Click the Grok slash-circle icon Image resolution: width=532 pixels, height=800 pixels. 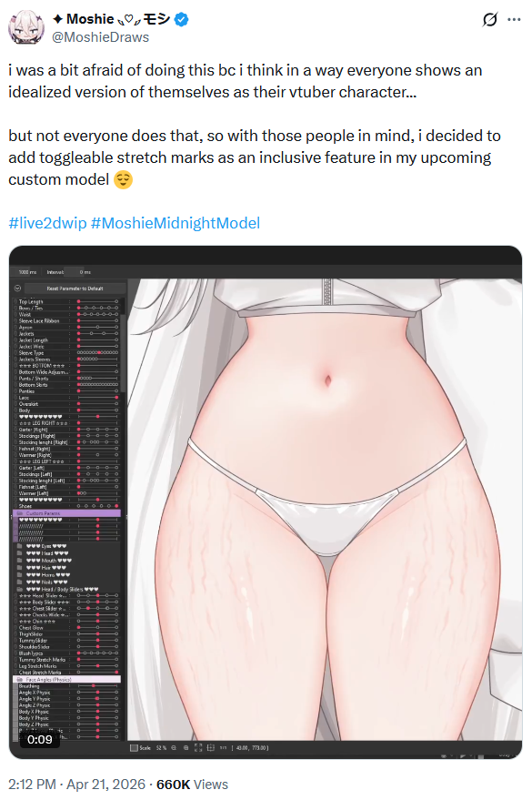pos(489,19)
